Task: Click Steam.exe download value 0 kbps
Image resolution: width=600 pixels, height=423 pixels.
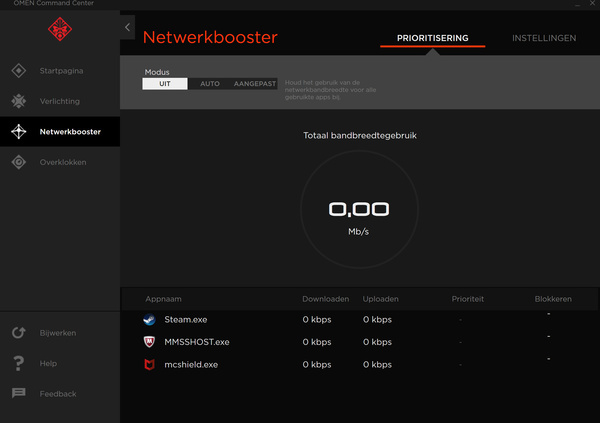Action: coord(317,320)
